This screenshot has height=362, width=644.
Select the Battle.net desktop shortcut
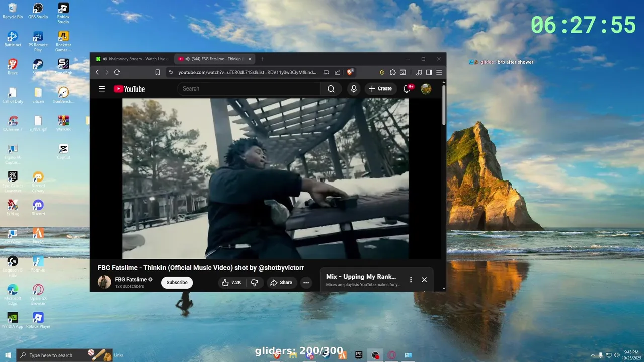pos(13,39)
